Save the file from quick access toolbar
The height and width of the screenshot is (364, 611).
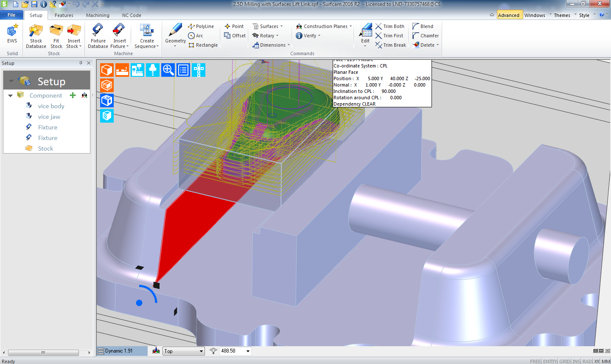34,4
